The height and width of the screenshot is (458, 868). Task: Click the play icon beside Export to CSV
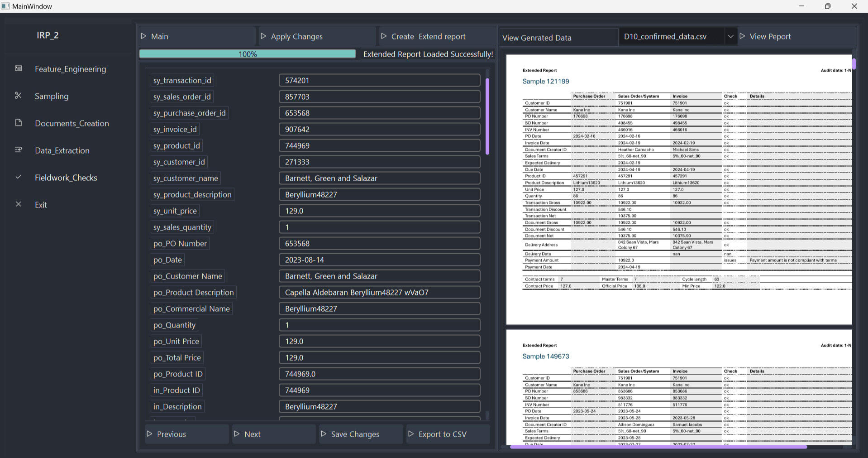(411, 434)
